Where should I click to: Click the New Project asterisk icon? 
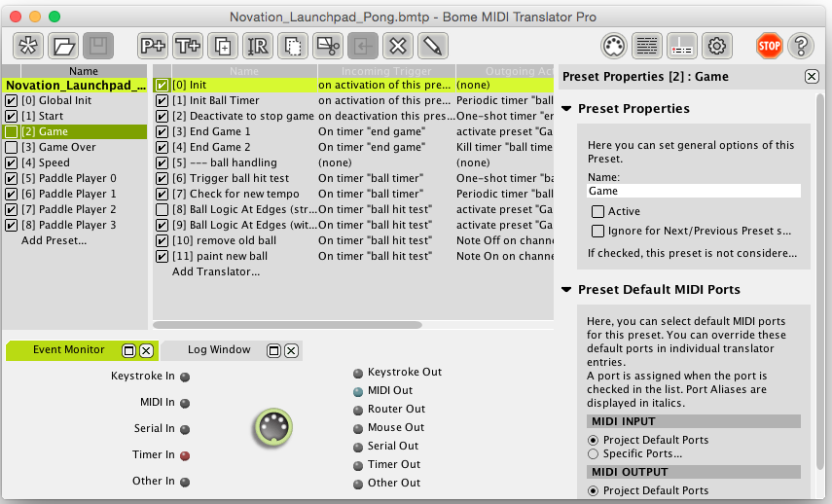pos(28,46)
